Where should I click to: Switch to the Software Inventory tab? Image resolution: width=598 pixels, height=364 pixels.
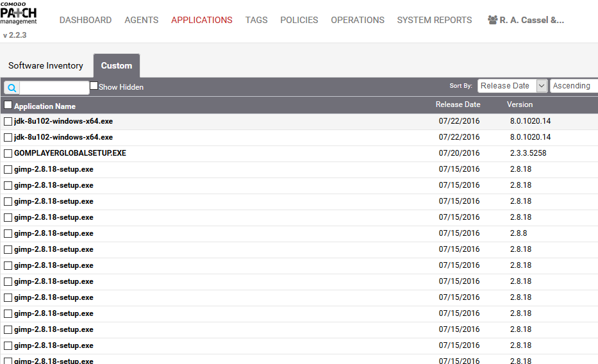46,65
